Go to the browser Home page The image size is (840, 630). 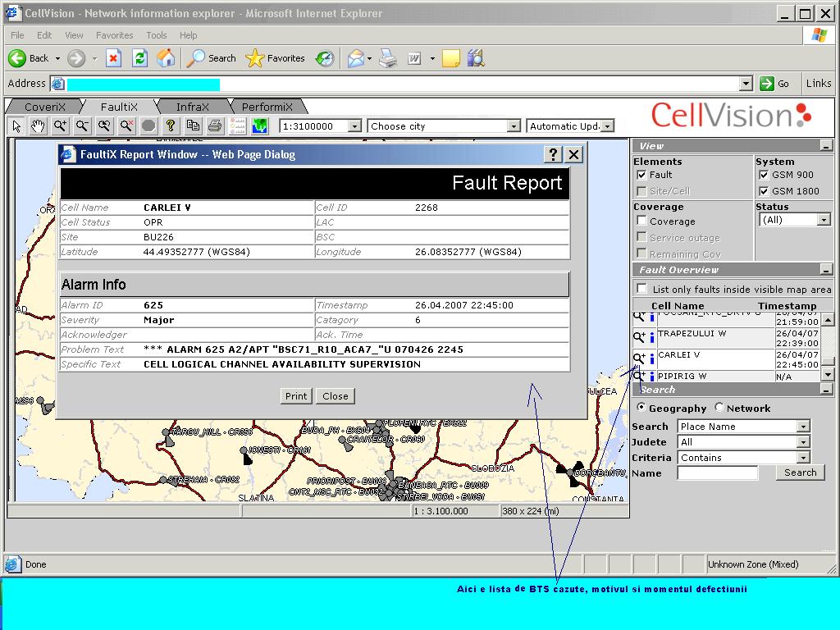(x=166, y=58)
